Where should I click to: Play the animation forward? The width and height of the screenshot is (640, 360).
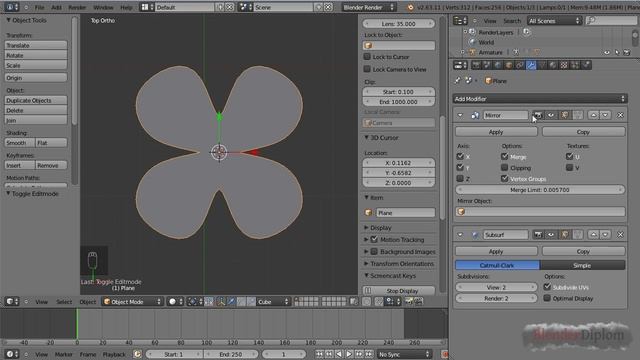coord(349,354)
